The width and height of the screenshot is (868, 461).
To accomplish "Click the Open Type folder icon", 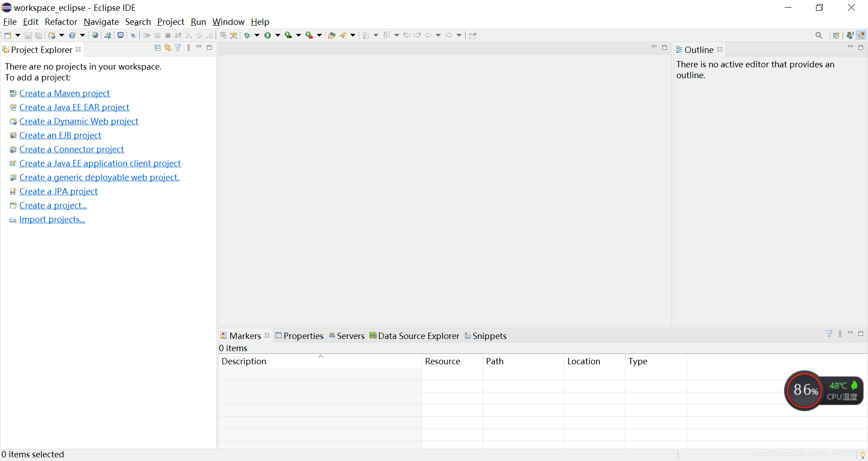I will pyautogui.click(x=331, y=35).
